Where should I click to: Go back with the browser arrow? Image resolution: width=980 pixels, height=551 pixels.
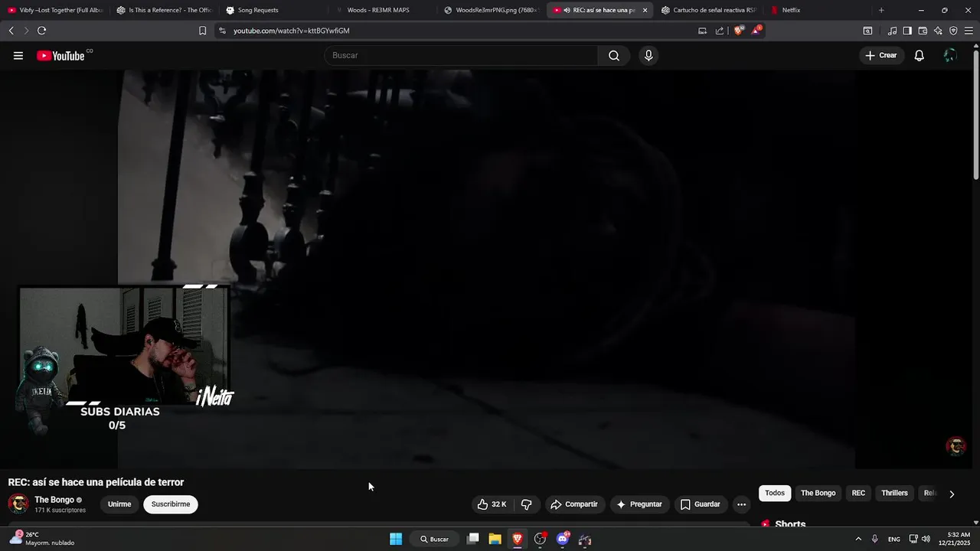click(x=11, y=31)
